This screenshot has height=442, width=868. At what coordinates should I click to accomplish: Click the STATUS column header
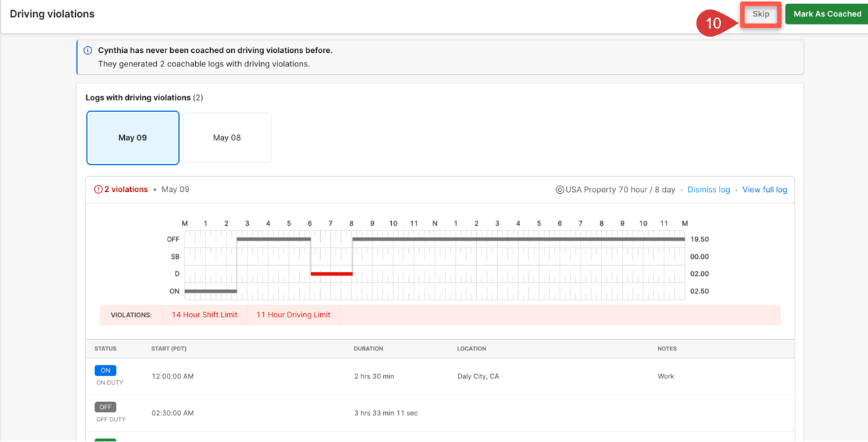point(105,348)
